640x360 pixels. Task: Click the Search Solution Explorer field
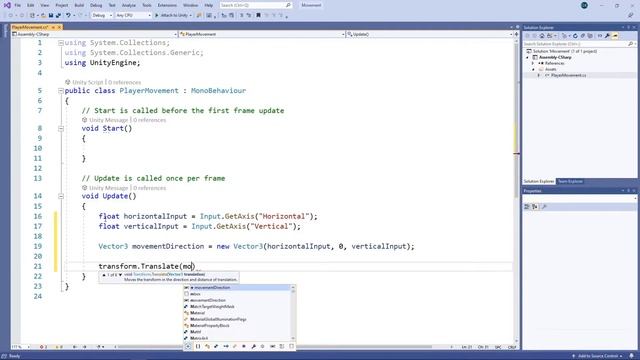pos(579,44)
